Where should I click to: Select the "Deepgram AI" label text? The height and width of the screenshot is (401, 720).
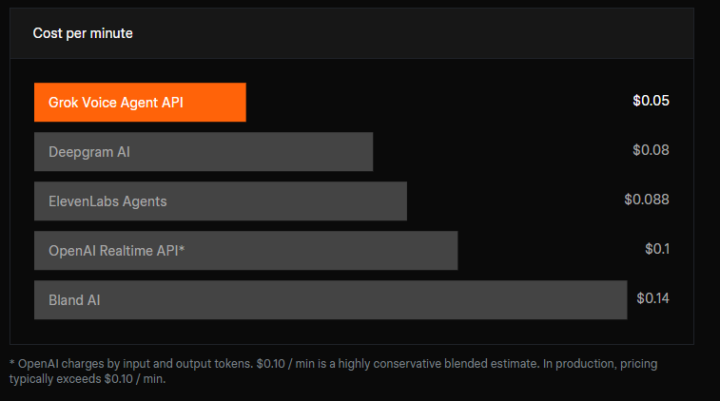[89, 152]
